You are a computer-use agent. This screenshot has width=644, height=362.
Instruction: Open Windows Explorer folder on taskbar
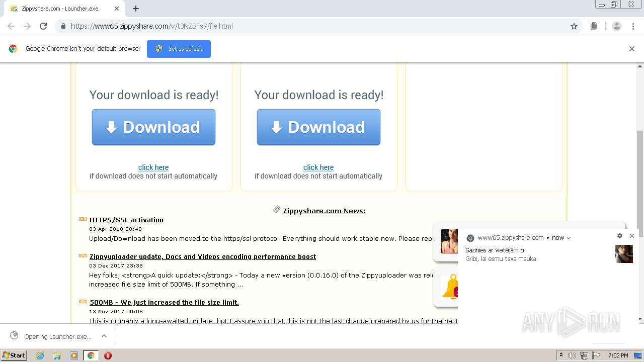click(57, 355)
